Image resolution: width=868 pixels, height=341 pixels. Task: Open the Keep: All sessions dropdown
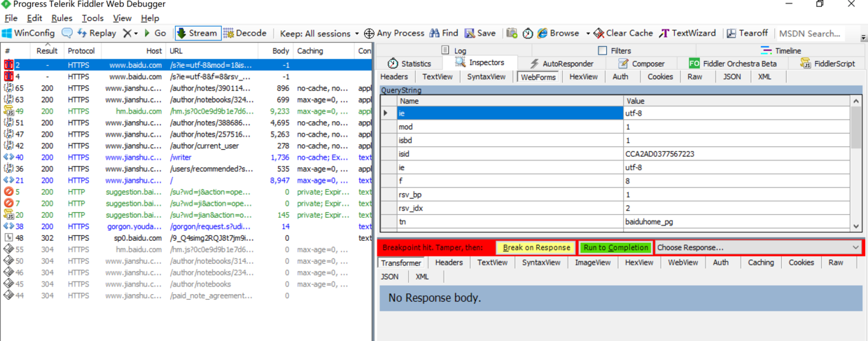(x=319, y=33)
